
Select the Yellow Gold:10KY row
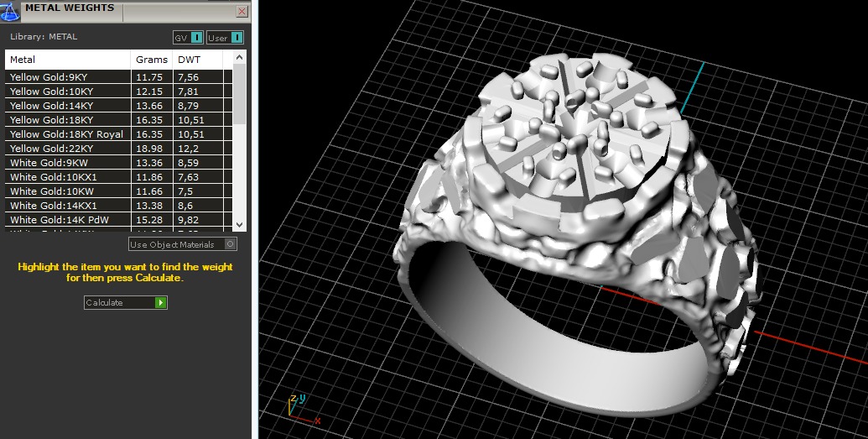(119, 91)
